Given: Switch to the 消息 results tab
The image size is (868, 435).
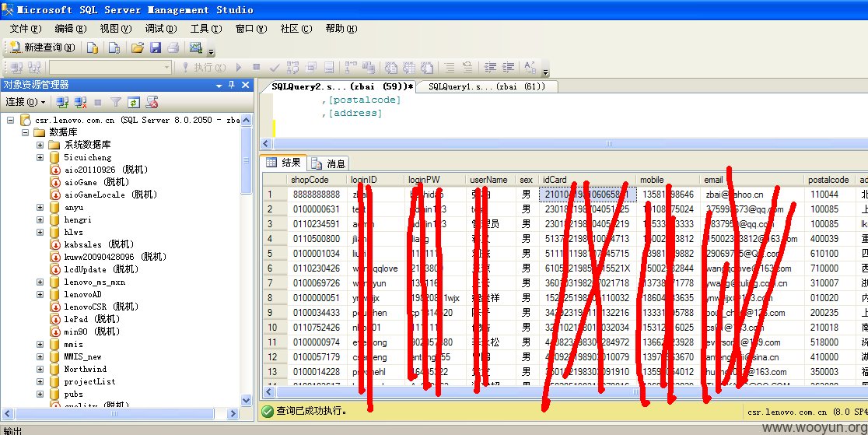Looking at the screenshot, I should [x=329, y=163].
